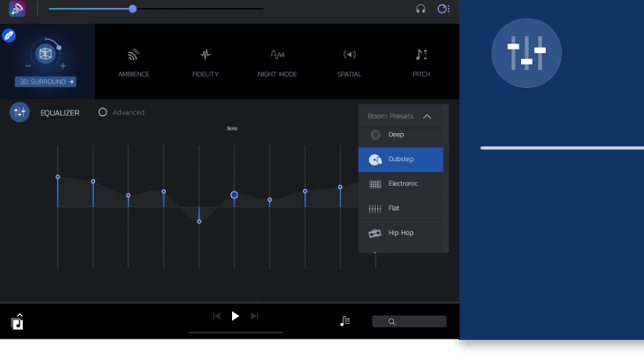The image size is (644, 358).
Task: Decrease 3D surround intensity with minus
Action: (28, 66)
